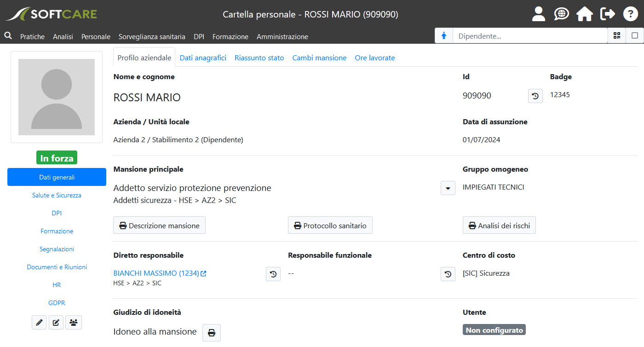
Task: Click the pencil edit icon under GDPR
Action: [39, 323]
